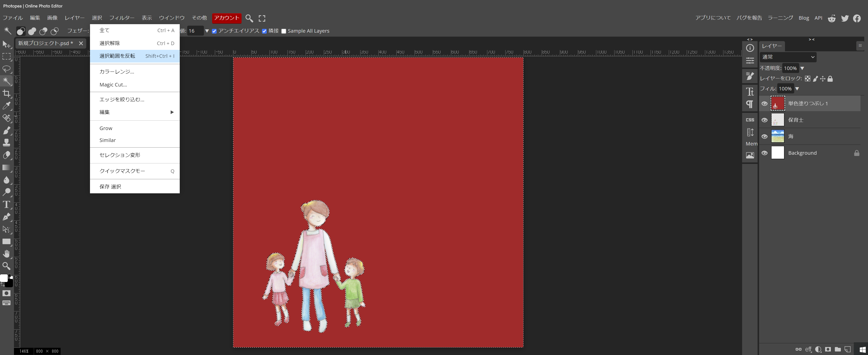Viewport: 868px width, 355px height.
Task: Choose the Eyedropper tool
Action: click(6, 106)
